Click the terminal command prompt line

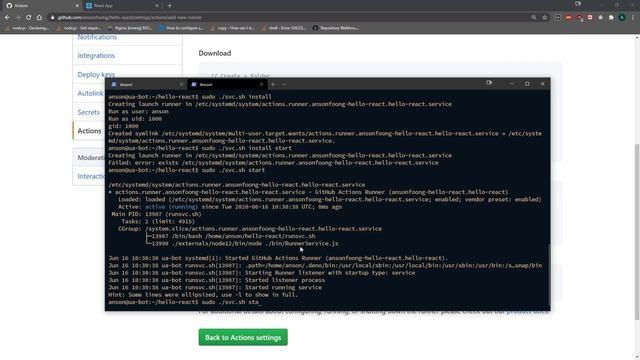coord(184,302)
